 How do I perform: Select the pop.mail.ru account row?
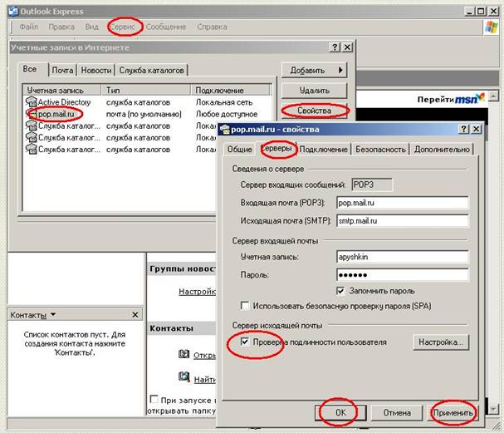pos(147,114)
